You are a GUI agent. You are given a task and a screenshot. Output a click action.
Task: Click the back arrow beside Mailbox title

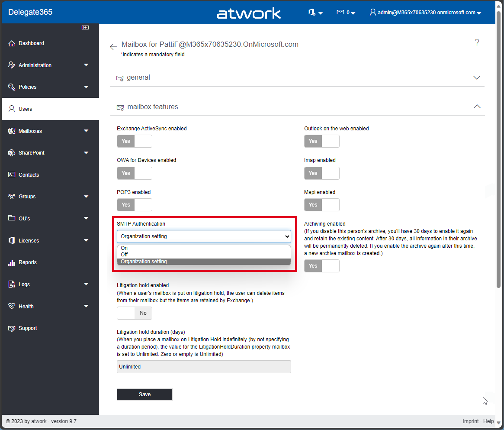point(113,47)
